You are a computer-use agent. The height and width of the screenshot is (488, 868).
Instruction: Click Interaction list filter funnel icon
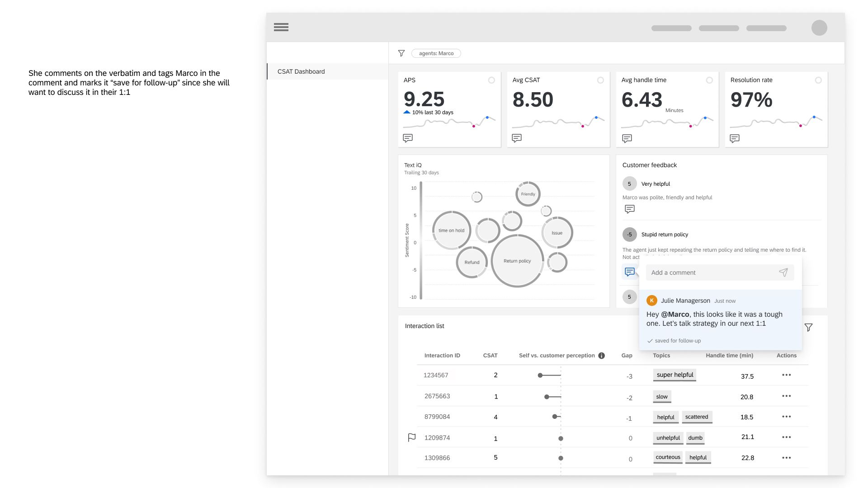pyautogui.click(x=809, y=327)
